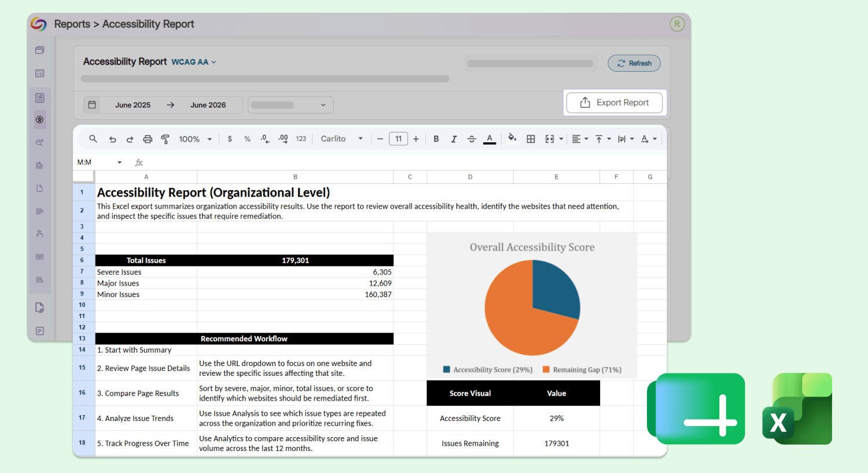This screenshot has width=868, height=473.
Task: Click the fx formula bar icon
Action: point(139,162)
